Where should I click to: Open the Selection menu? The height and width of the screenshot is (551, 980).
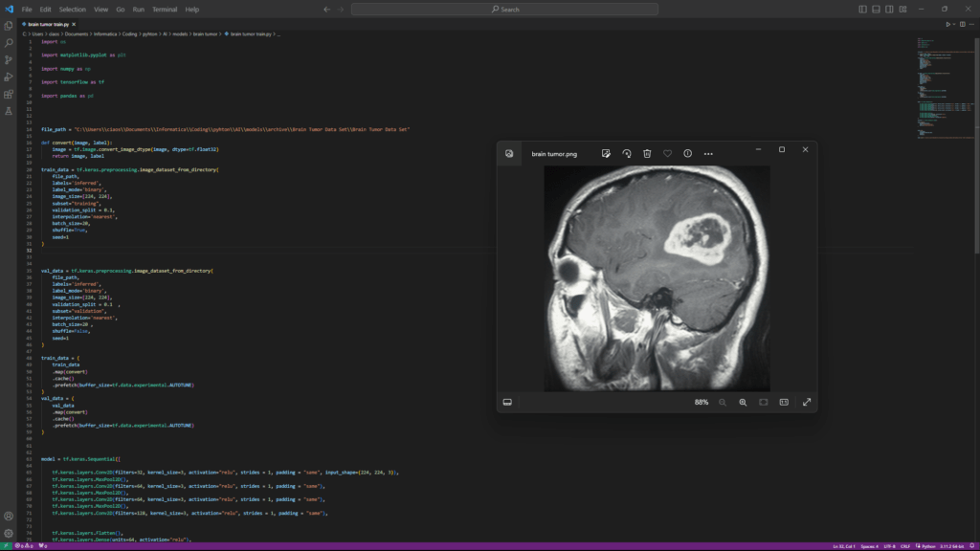click(x=73, y=10)
